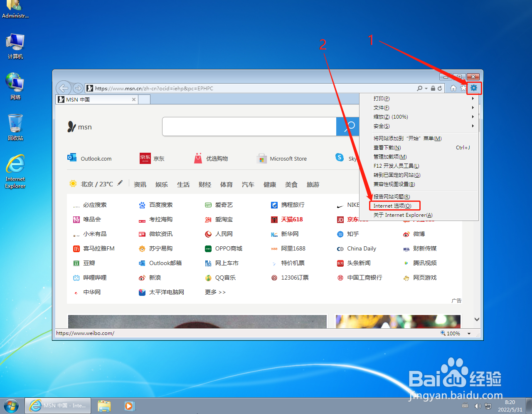Click the MSN search button

(x=348, y=126)
